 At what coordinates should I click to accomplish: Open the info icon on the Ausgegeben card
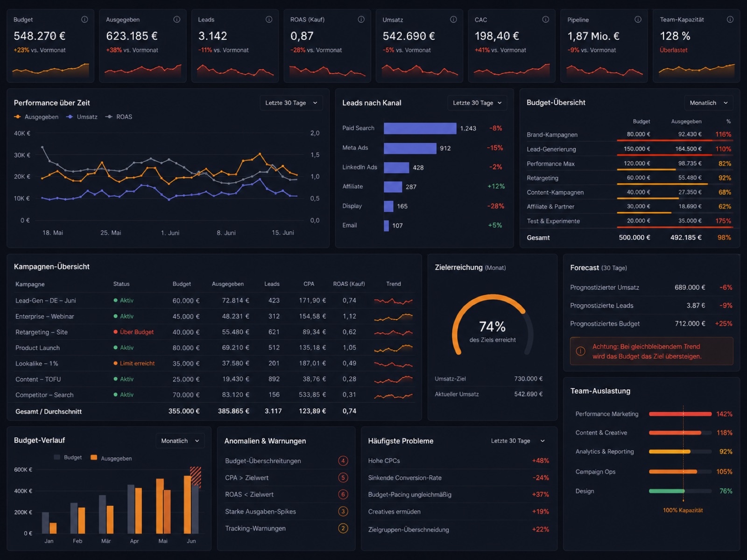click(x=177, y=20)
